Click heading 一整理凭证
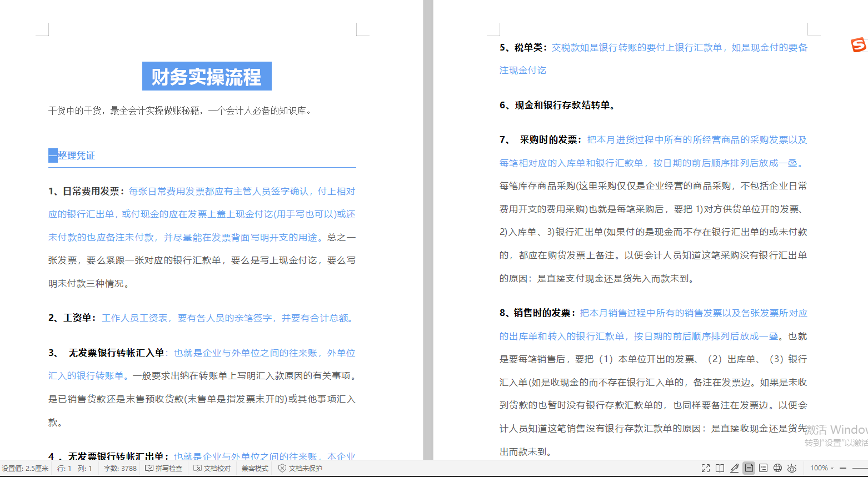Viewport: 868px width, 477px height. coord(72,155)
